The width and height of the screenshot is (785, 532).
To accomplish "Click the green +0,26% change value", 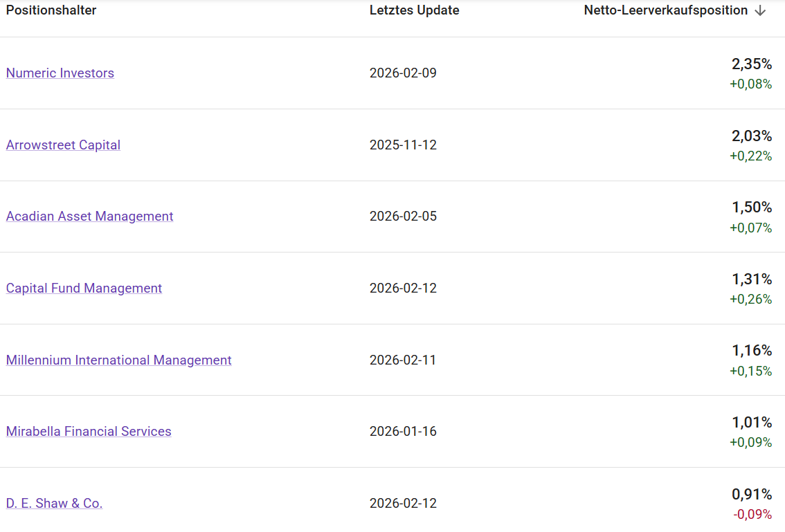I will 750,300.
